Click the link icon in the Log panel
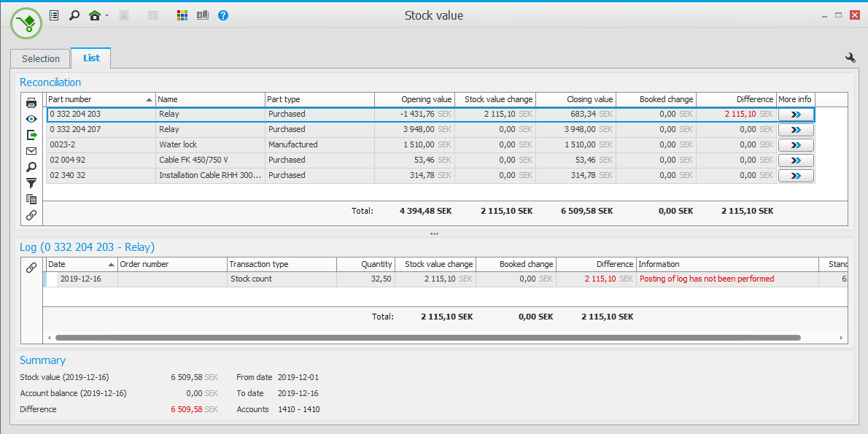Screen dimensions: 868x434 (31, 268)
